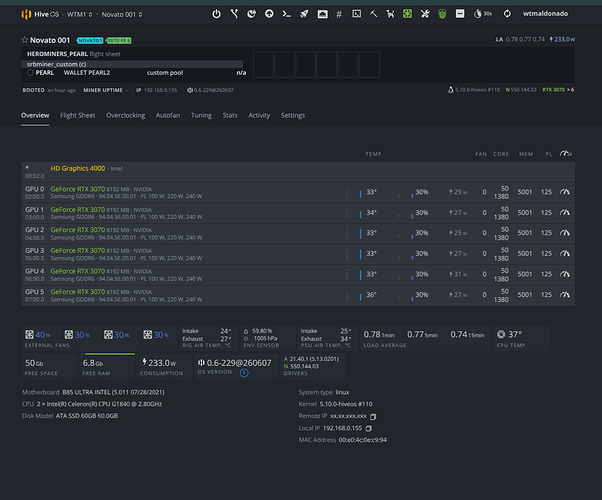Open the Activity tab
The image size is (602, 500).
(259, 116)
